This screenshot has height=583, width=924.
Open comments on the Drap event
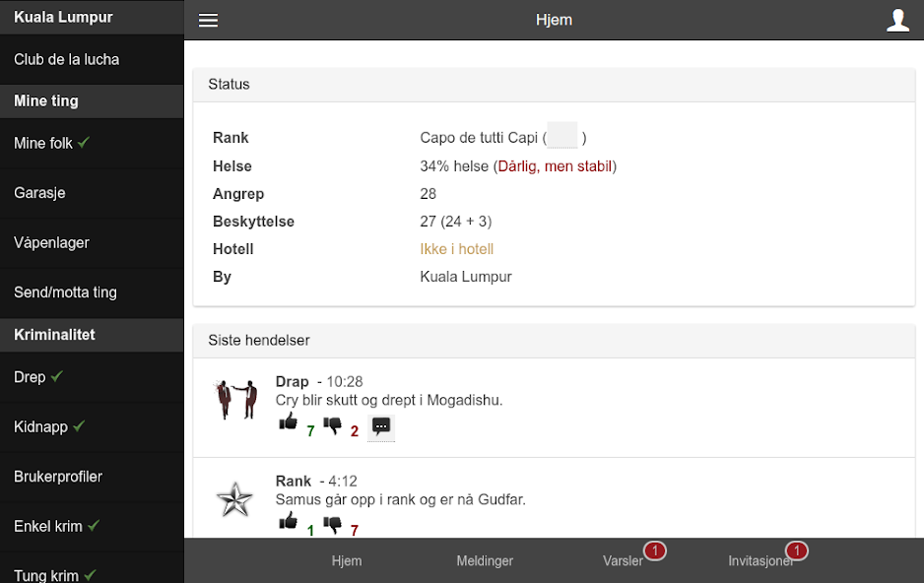pos(381,426)
